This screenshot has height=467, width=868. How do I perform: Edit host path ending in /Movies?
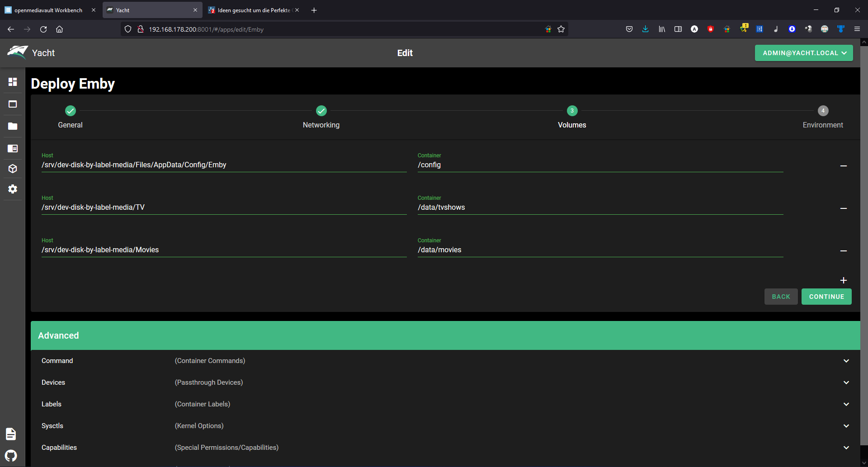coord(224,250)
